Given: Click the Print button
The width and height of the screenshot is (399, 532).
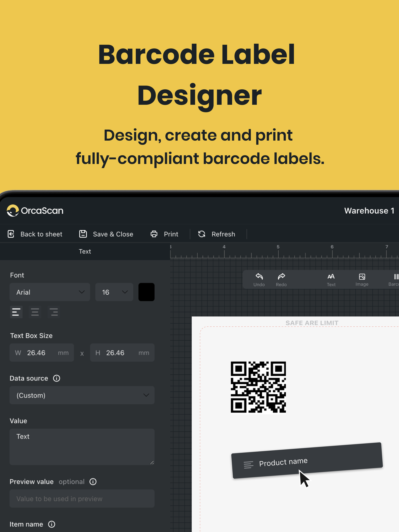Looking at the screenshot, I should (164, 234).
